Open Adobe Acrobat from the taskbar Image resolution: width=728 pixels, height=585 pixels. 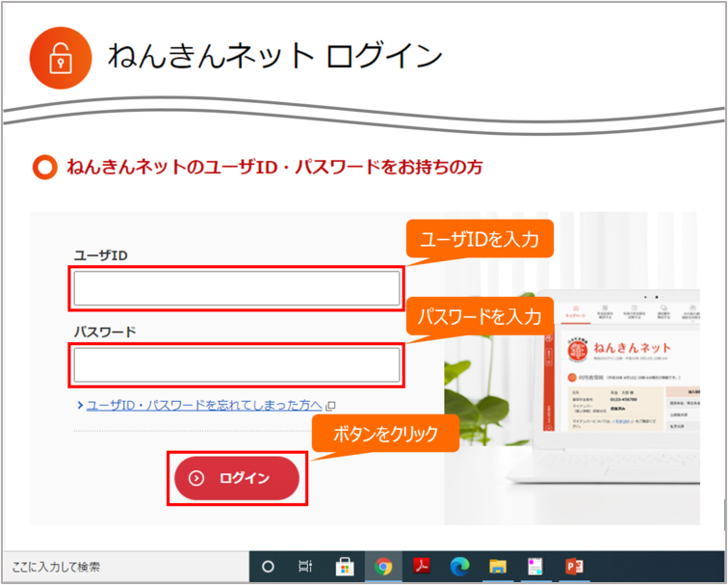point(421,567)
